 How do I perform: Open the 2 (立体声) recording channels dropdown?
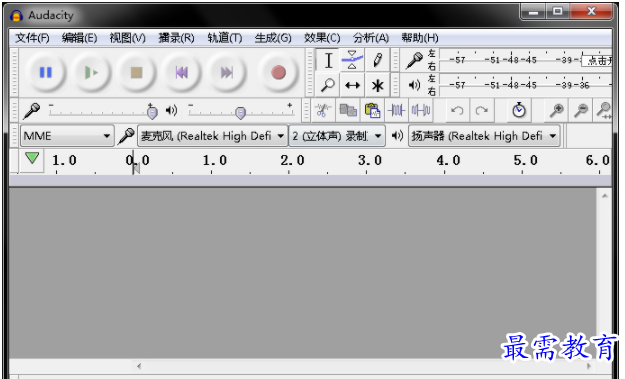pyautogui.click(x=337, y=136)
